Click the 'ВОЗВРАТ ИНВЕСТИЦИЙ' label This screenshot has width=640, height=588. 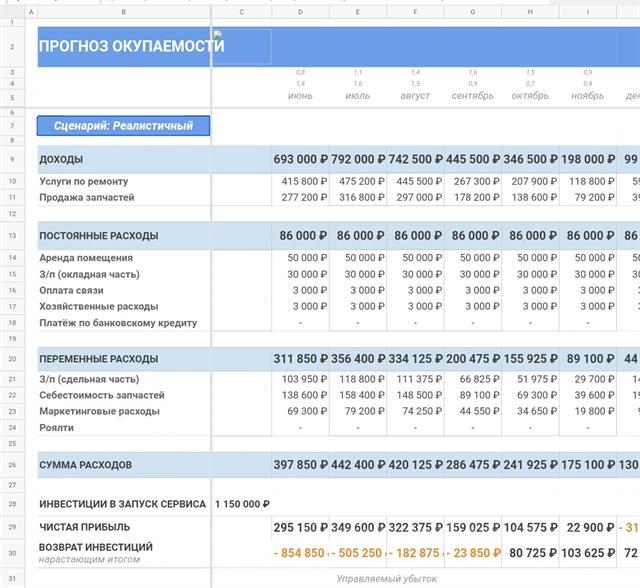click(96, 547)
